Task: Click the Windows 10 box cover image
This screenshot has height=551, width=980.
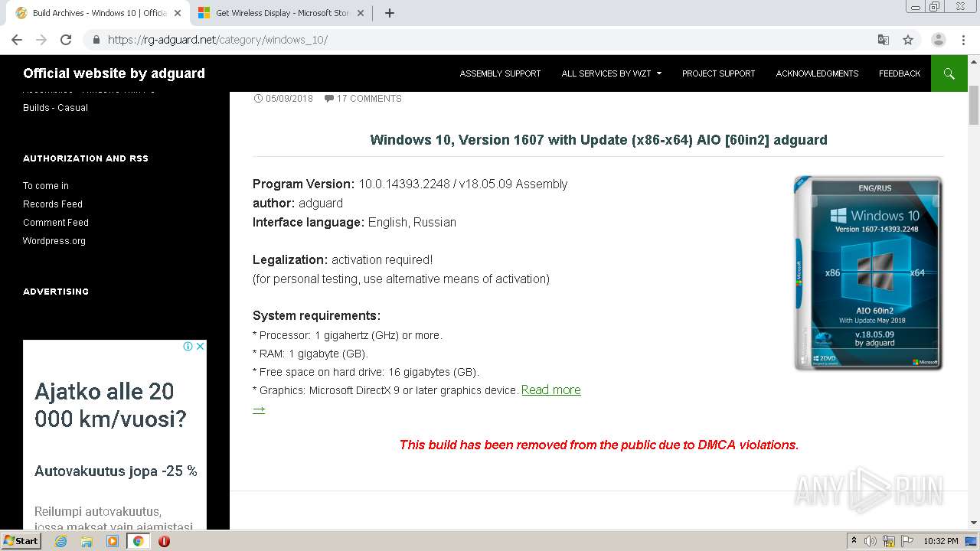Action: click(868, 273)
